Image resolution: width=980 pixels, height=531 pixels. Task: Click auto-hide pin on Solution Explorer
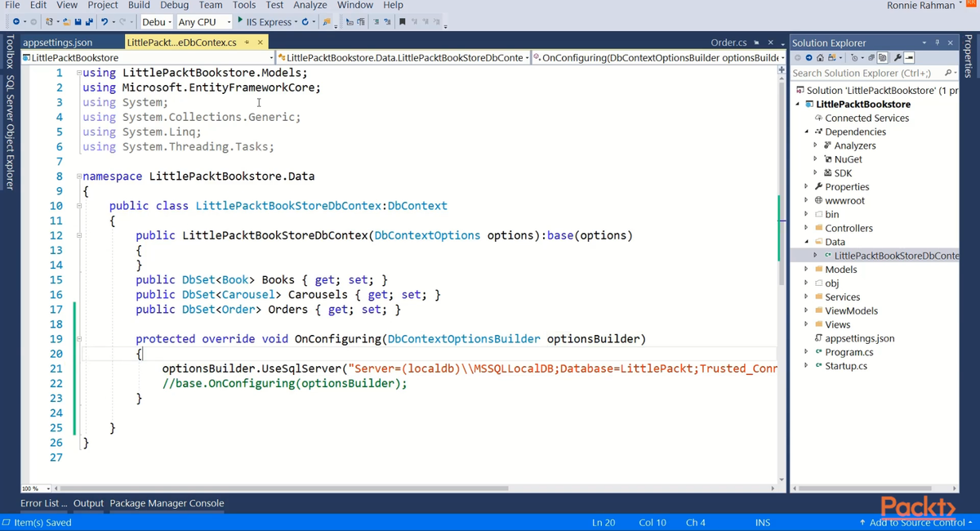coord(937,42)
